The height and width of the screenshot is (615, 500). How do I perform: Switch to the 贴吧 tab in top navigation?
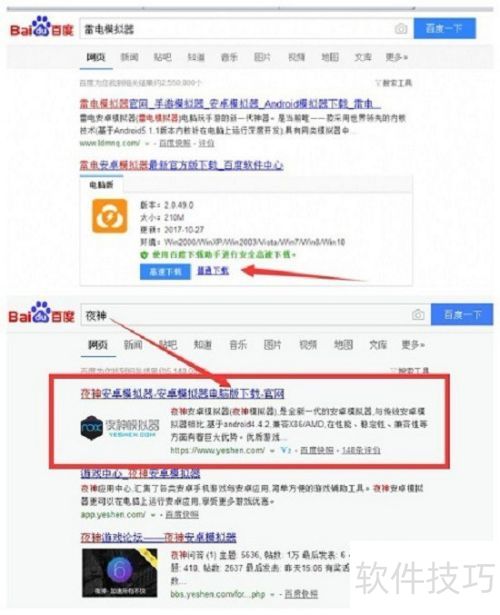tap(162, 57)
